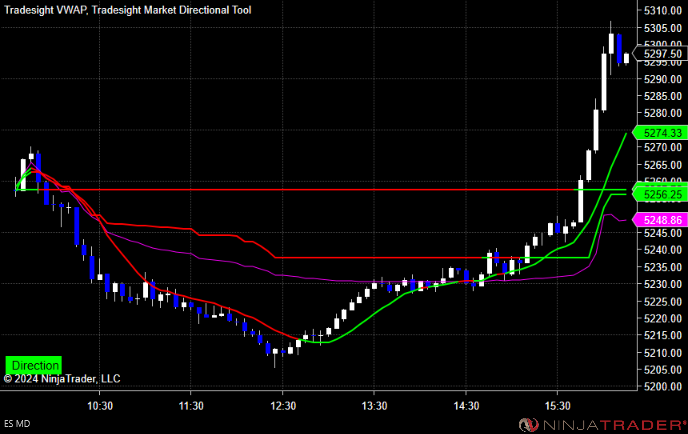The height and width of the screenshot is (434, 688).
Task: Click the chart title 'Tradesight VWAP, Tradesight Market Directional Tool'
Action: [128, 10]
